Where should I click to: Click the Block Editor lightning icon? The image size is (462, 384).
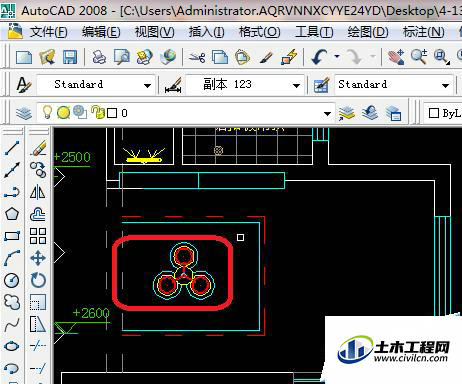coord(289,57)
